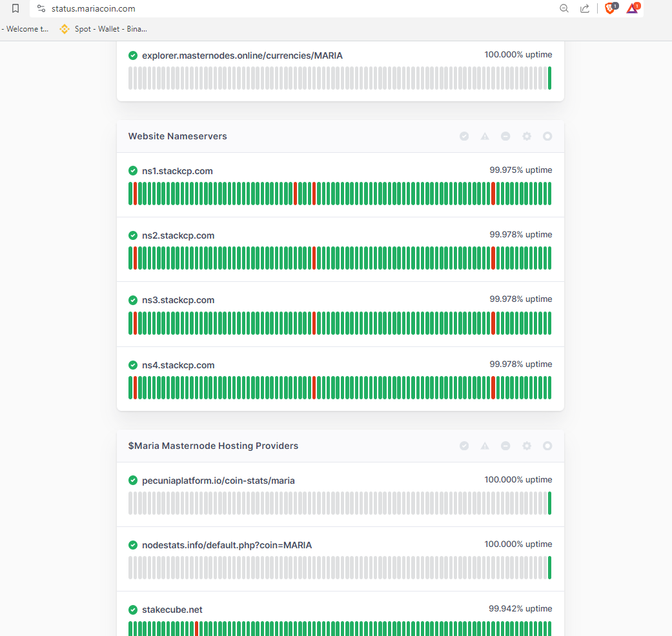Screen dimensions: 672x636
Task: Click green status icon for stakecube.net
Action: (x=133, y=610)
